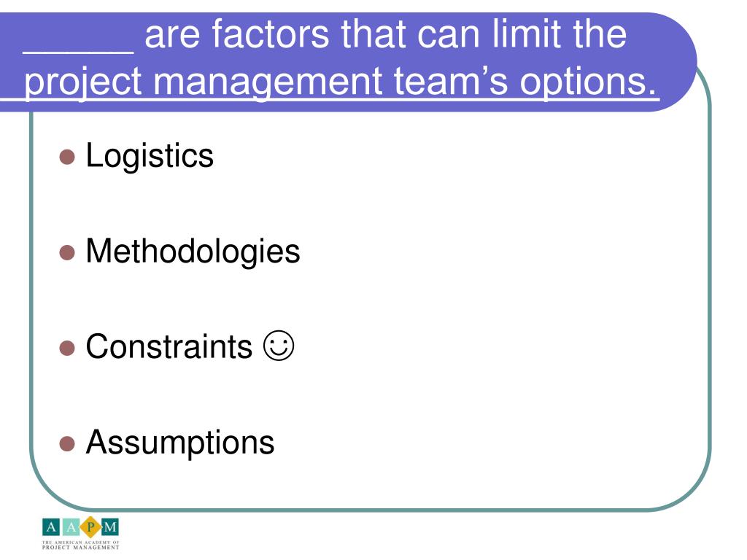
Task: Click the smiley face next to Constraints
Action: [279, 346]
